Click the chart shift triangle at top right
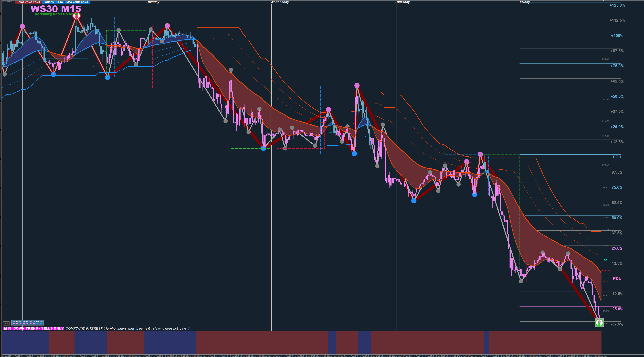Viewport: 644px width, 357px height. (604, 1)
